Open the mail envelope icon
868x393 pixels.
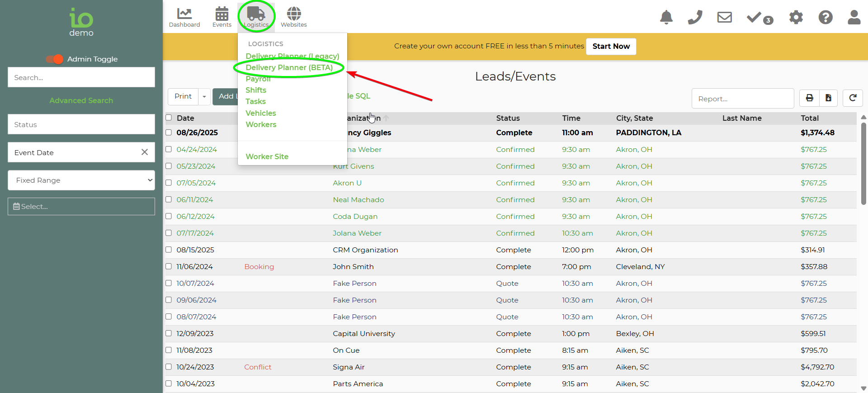[x=724, y=18]
